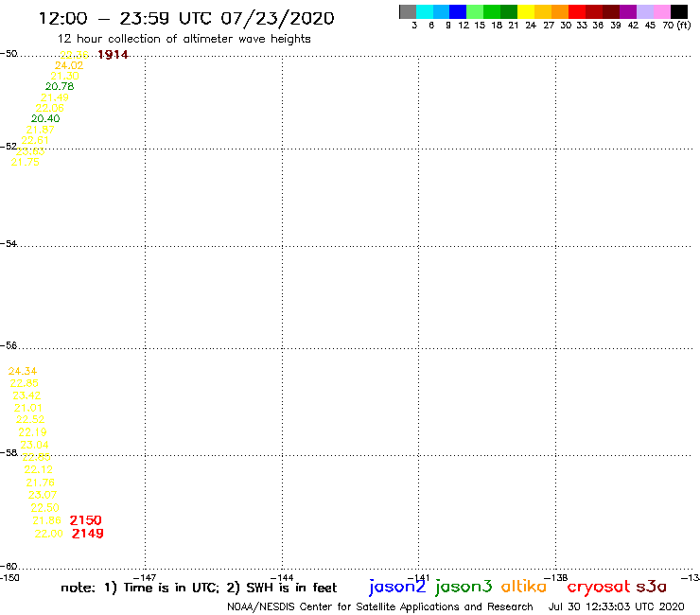Select the pure blue legend swatch
The width and height of the screenshot is (700, 615).
pos(458,11)
